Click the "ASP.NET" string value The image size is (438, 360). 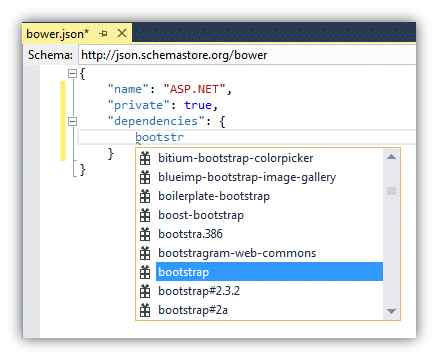click(195, 89)
